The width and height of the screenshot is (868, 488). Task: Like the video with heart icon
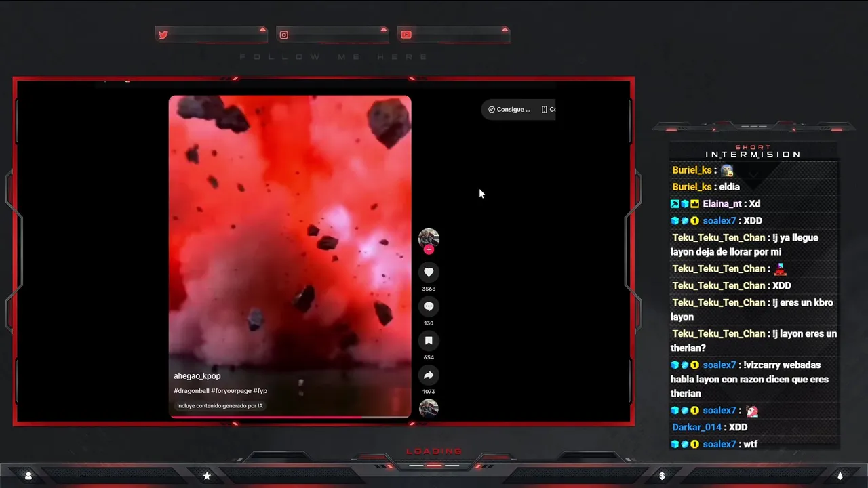coord(429,272)
